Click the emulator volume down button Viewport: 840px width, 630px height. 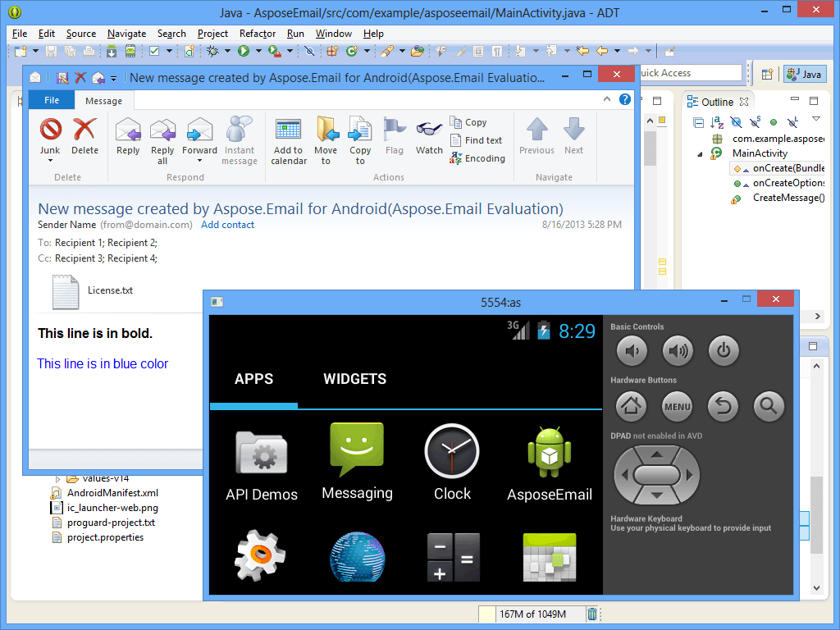coord(632,351)
